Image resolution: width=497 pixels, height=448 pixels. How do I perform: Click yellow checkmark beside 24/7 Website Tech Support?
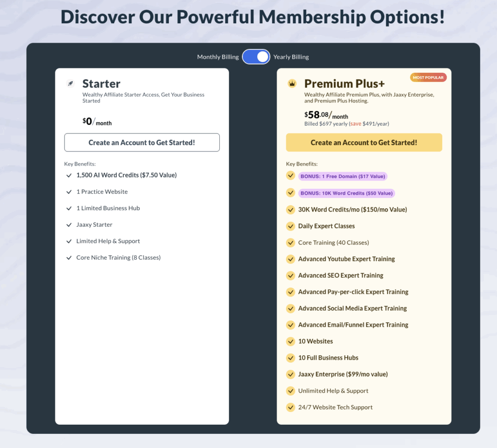290,407
